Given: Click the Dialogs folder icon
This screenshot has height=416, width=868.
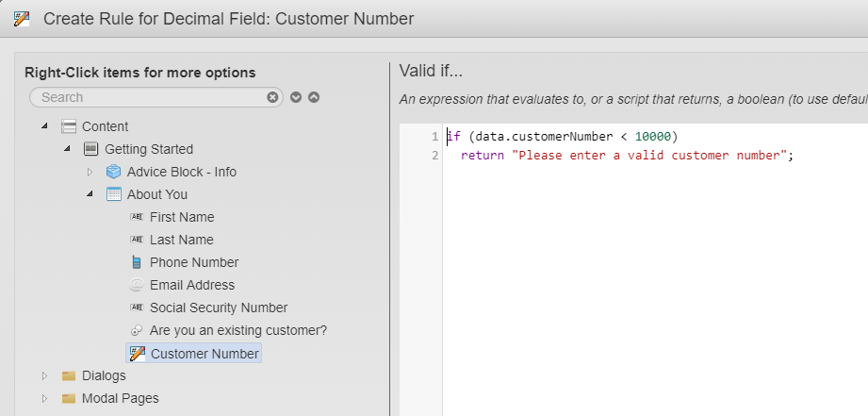Looking at the screenshot, I should (69, 376).
